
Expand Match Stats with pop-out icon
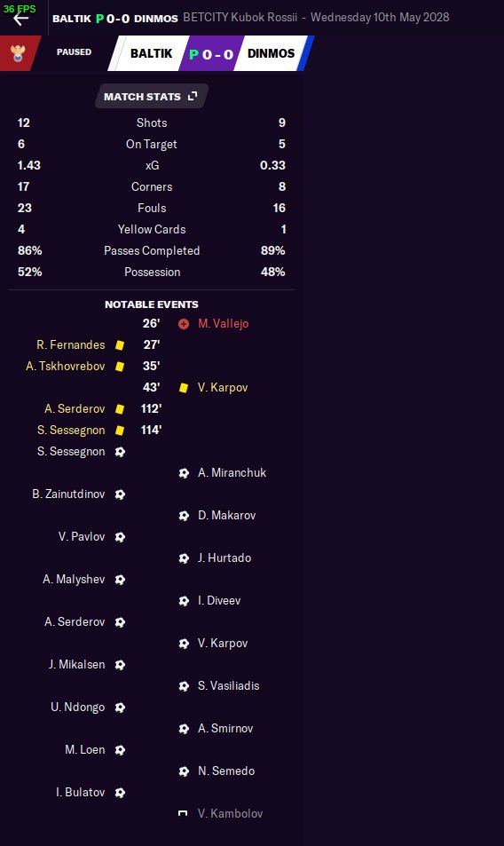193,96
